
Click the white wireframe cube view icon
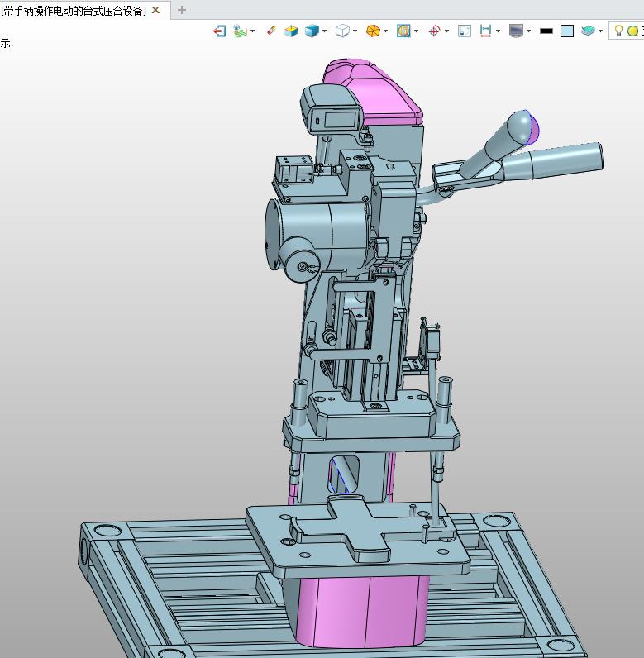click(x=342, y=31)
